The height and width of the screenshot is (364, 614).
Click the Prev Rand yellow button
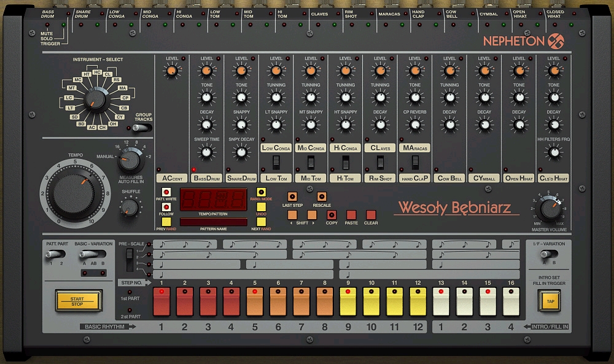(166, 222)
